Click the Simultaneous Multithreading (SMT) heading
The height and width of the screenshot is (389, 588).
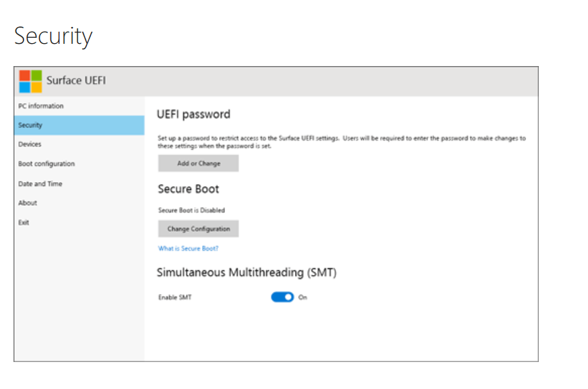coord(247,272)
